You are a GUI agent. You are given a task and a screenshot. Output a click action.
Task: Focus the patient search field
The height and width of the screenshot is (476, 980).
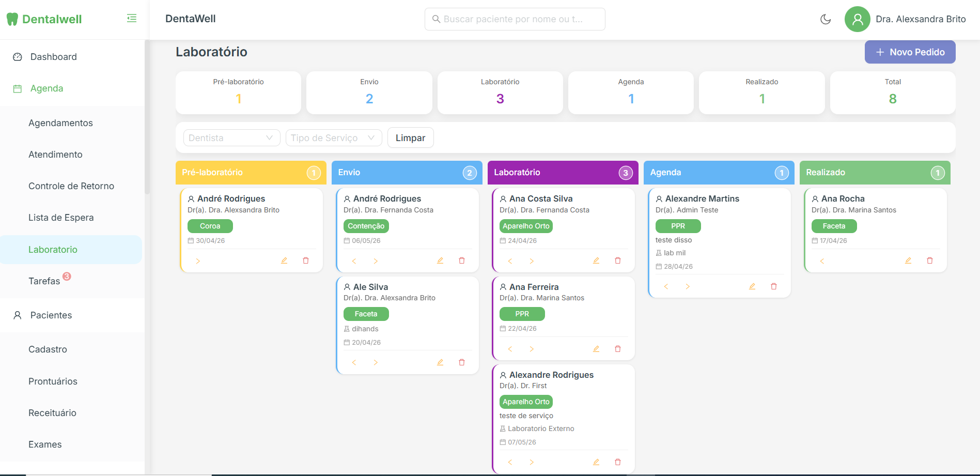(x=515, y=19)
